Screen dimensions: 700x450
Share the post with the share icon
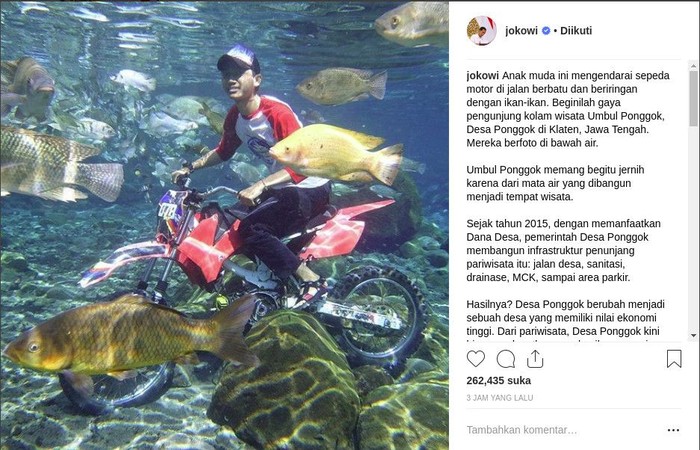click(535, 359)
